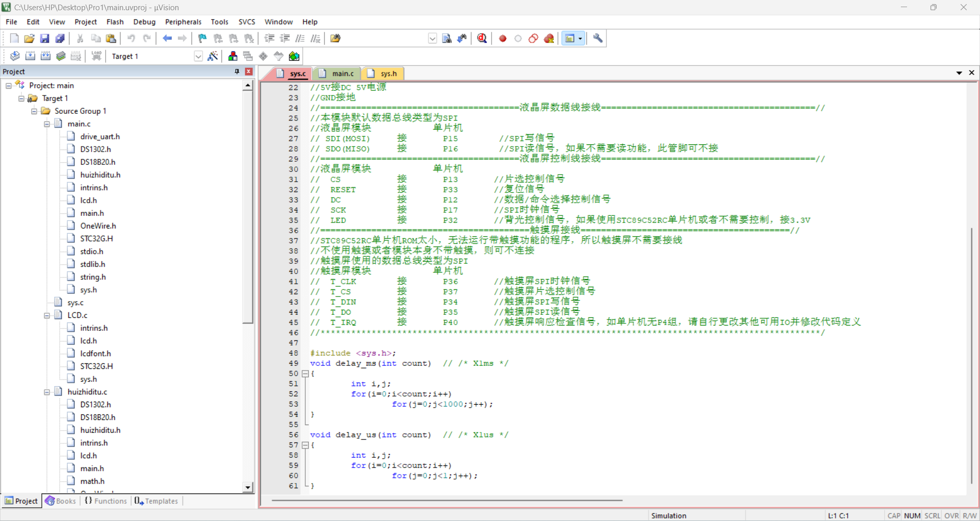Viewport: 980px width, 521px height.
Task: Collapse the Project: main tree node
Action: coord(9,86)
